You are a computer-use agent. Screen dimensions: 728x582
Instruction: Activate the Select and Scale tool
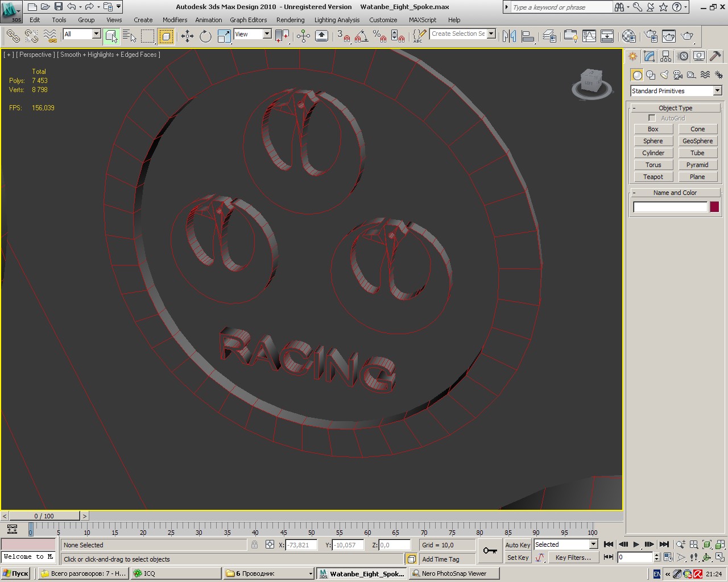coord(224,36)
